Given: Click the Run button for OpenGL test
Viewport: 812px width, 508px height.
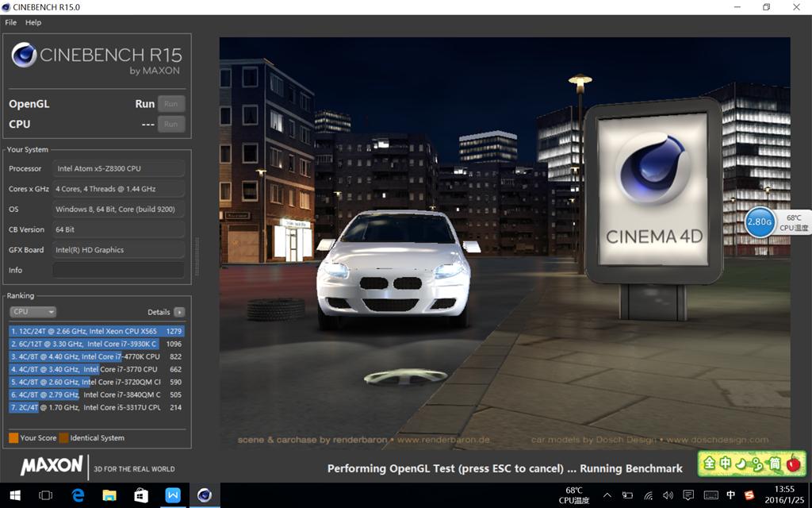Looking at the screenshot, I should point(170,104).
